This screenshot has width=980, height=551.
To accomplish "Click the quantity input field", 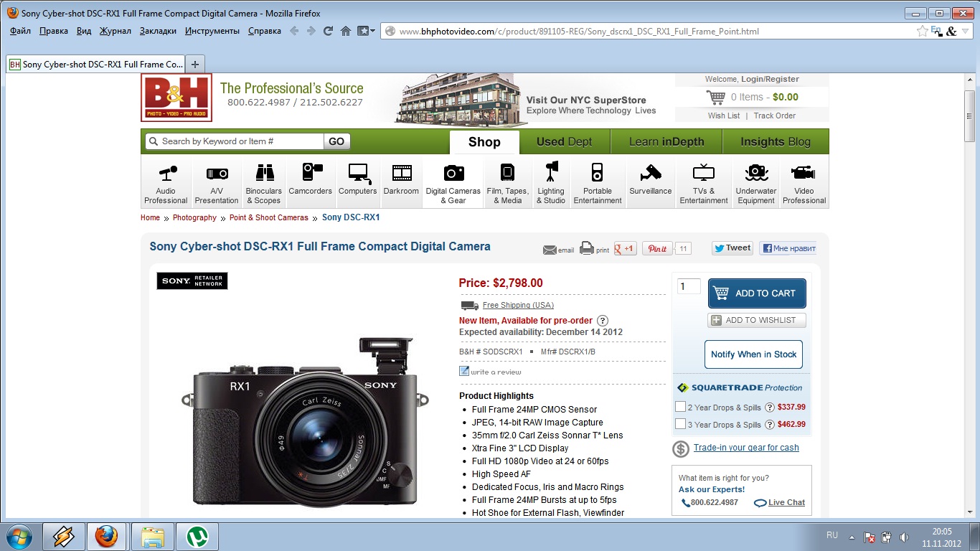I will tap(689, 286).
